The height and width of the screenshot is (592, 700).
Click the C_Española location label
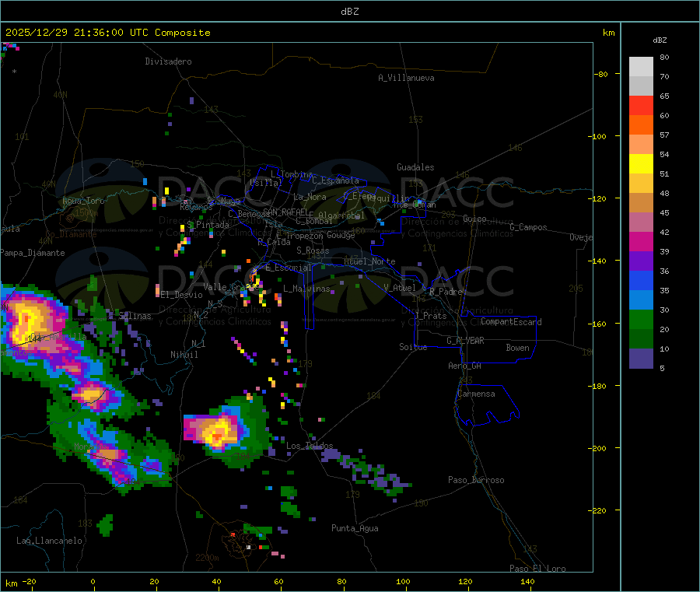(336, 180)
